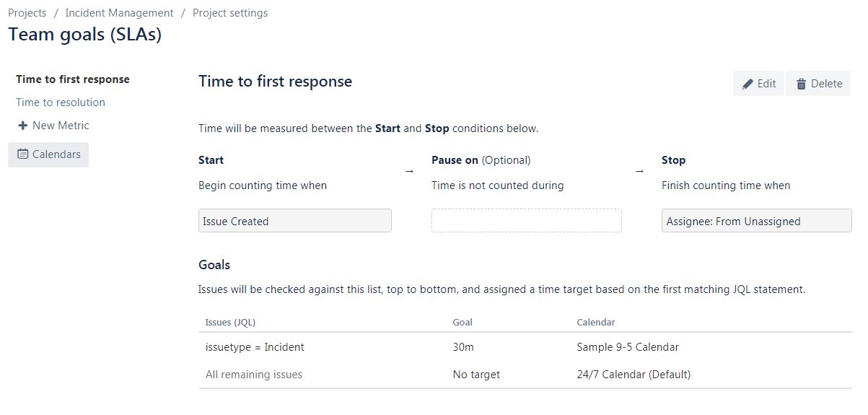868x415 pixels.
Task: Click the plus icon beside New Metric
Action: pos(23,126)
